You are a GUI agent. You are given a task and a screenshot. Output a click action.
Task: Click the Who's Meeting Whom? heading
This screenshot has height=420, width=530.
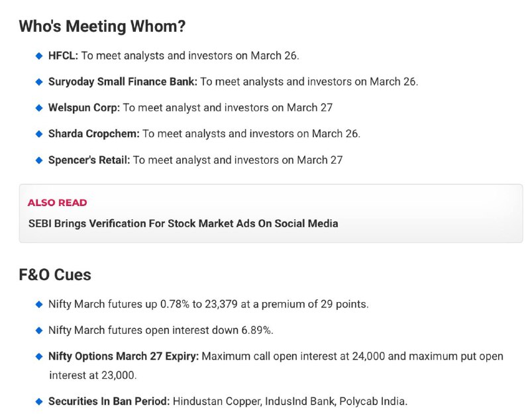tap(102, 26)
